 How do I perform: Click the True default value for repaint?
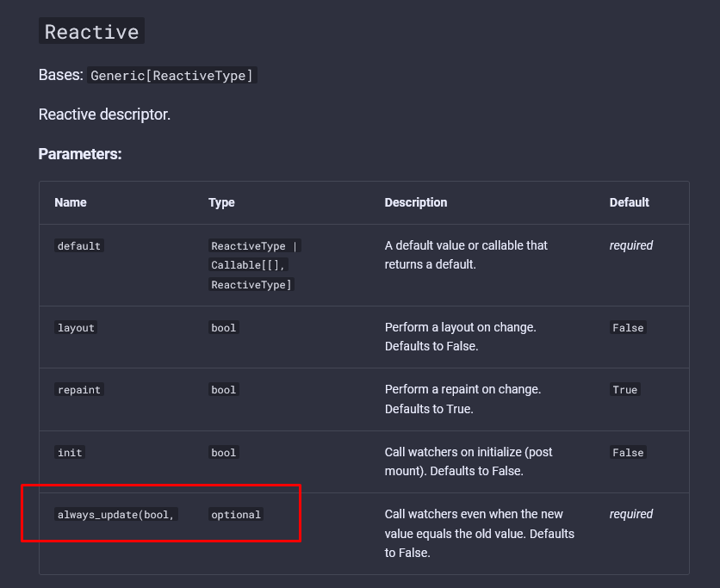624,389
